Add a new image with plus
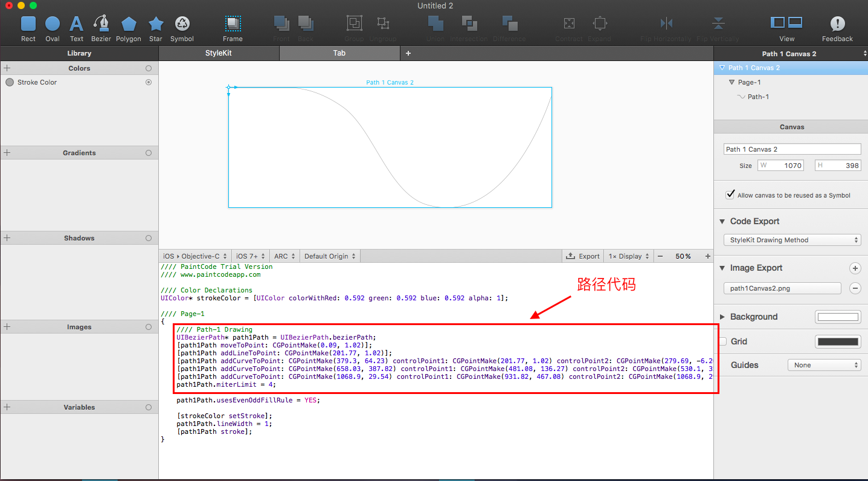Viewport: 868px width, 481px height. (7, 327)
